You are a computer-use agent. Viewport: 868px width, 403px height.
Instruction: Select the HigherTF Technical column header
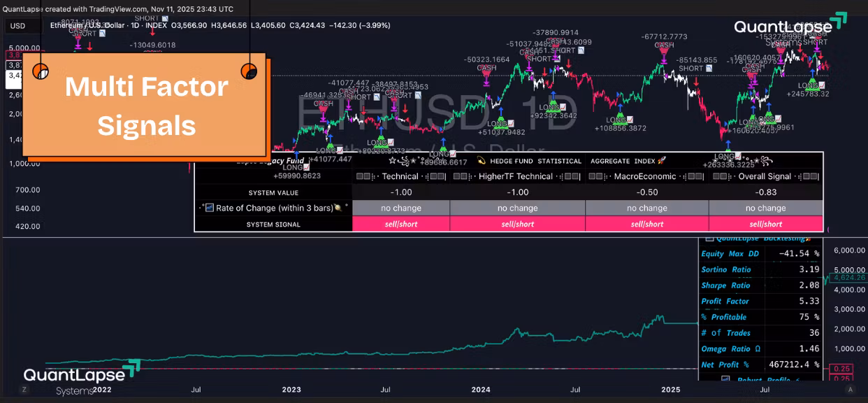[x=517, y=176]
